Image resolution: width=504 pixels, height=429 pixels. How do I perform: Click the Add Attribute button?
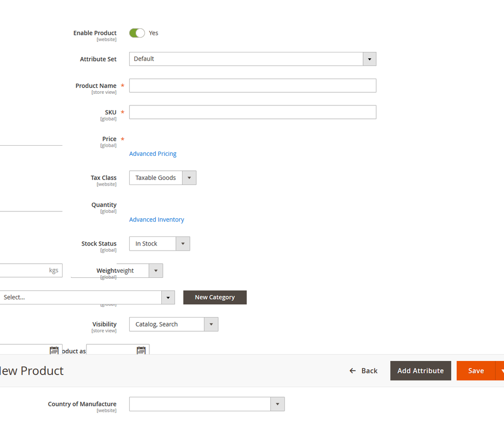pos(420,371)
